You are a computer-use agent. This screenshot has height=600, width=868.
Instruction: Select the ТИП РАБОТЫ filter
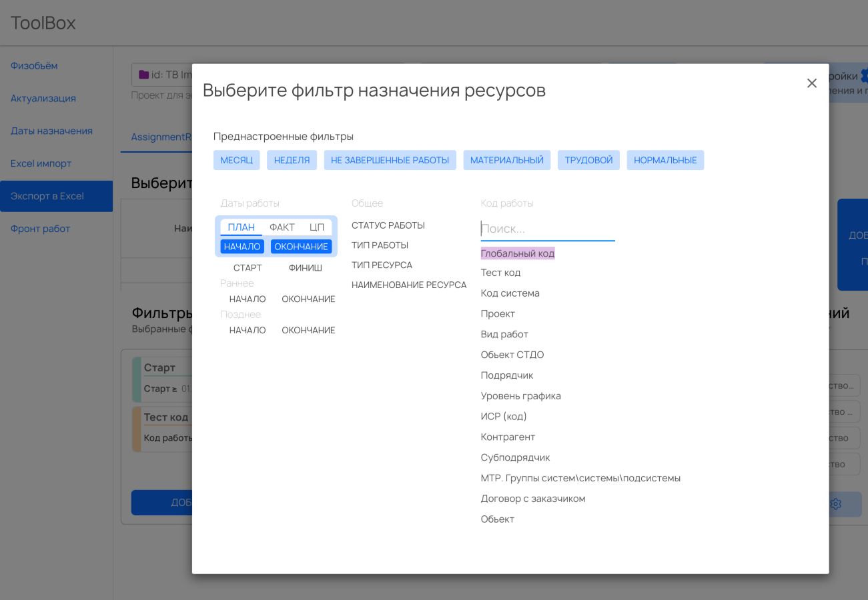(380, 245)
